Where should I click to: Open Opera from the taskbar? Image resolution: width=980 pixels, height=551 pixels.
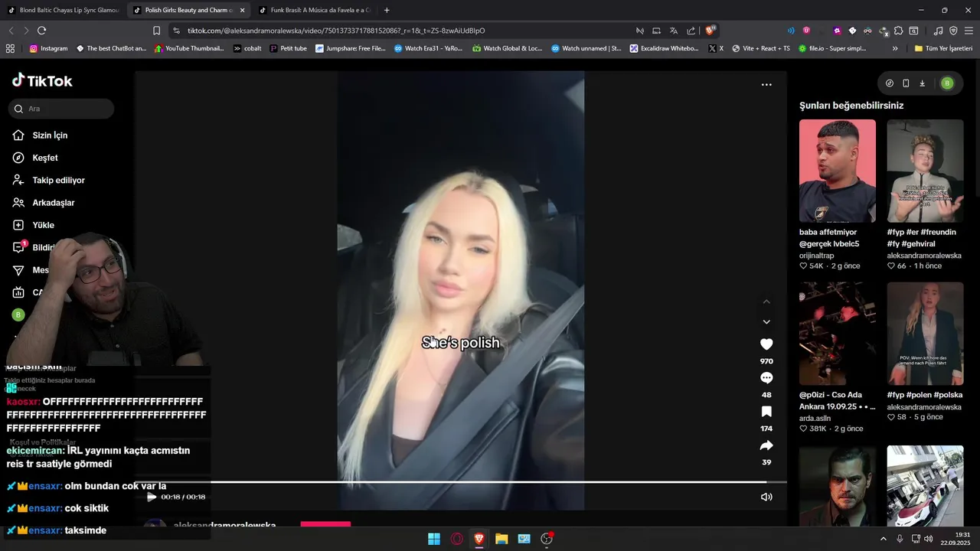[x=457, y=539]
